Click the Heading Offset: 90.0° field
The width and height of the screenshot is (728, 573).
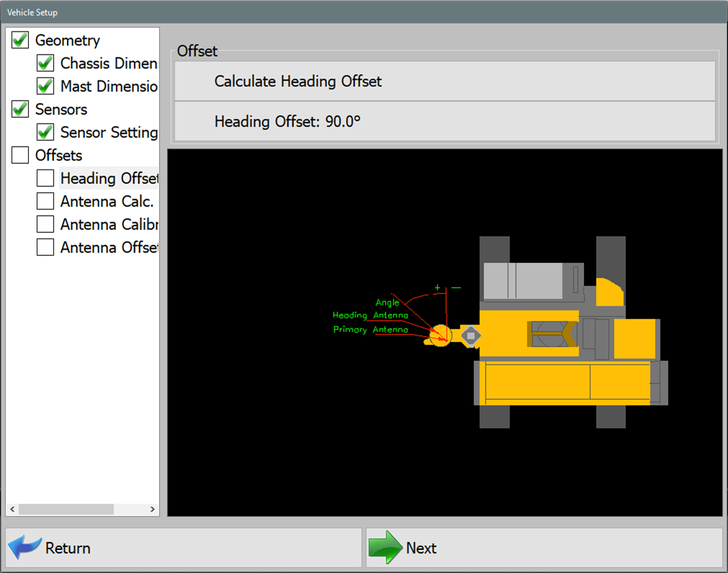445,122
